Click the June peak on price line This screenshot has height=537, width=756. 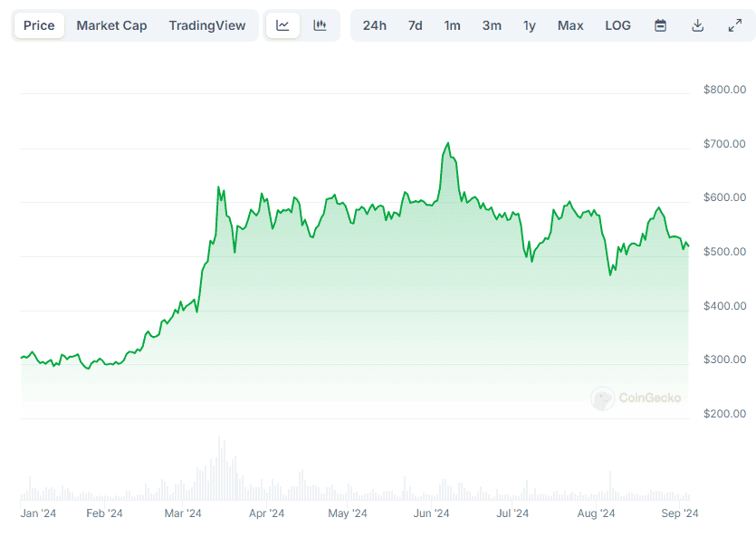pos(447,143)
